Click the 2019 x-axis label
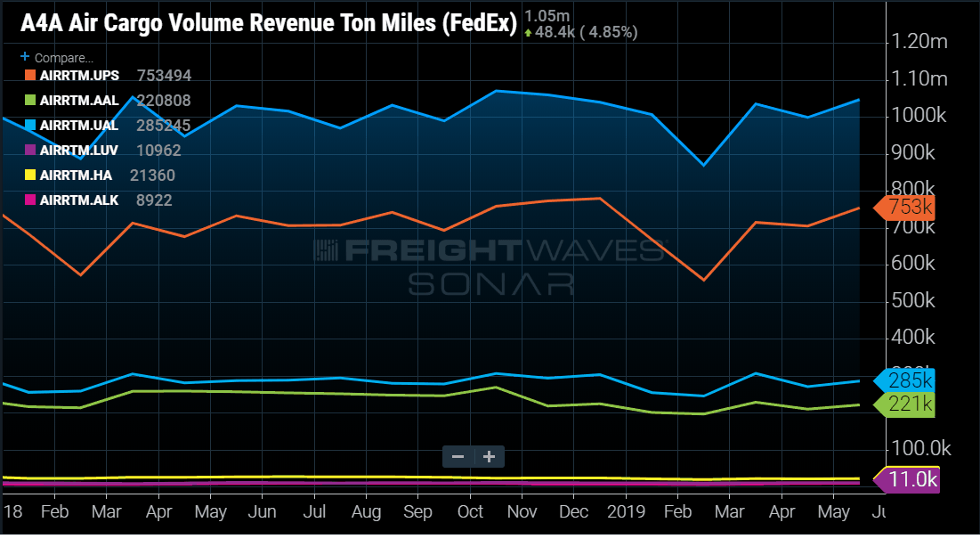The image size is (980, 547). click(627, 512)
